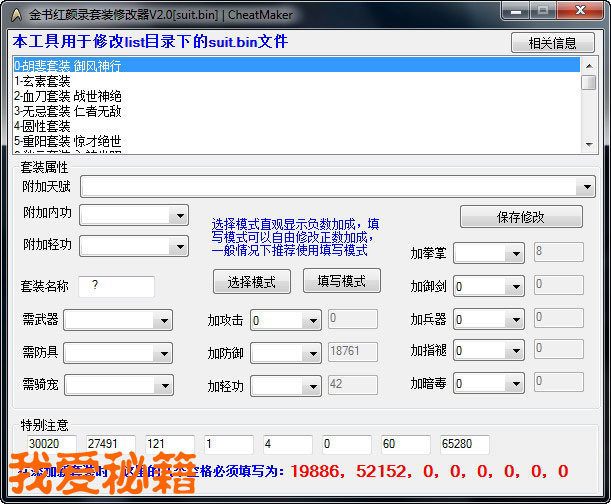Viewport: 611px width, 504px height.
Task: Select list item 3-无忌套装 仁者无敌
Action: (68, 111)
